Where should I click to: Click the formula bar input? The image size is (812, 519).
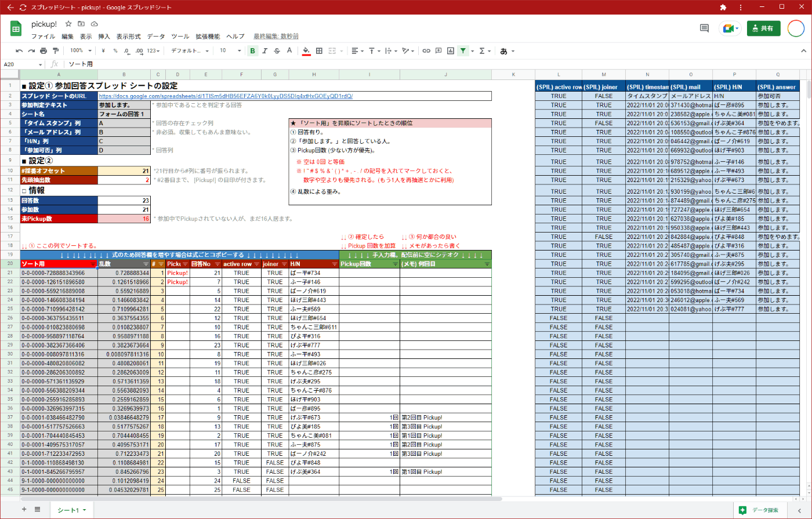[435, 64]
